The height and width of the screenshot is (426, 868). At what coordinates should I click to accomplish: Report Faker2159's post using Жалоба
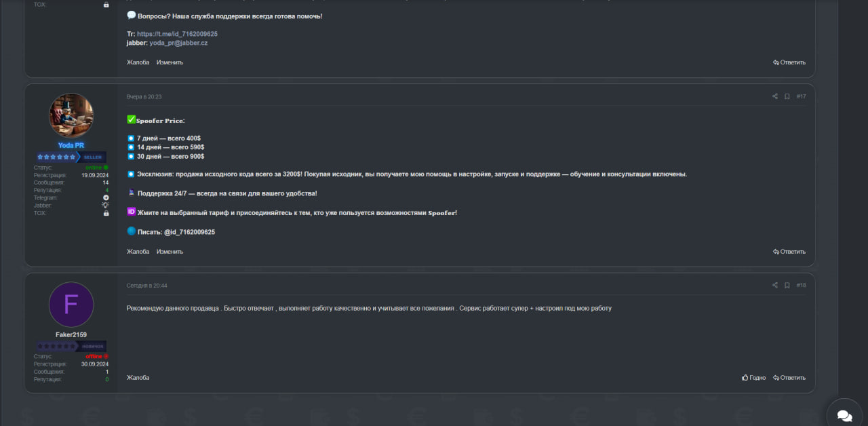point(138,378)
